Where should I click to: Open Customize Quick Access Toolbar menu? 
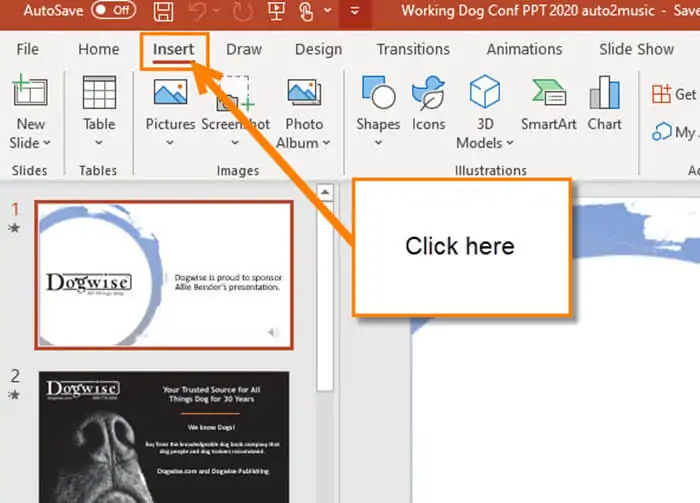pos(354,11)
